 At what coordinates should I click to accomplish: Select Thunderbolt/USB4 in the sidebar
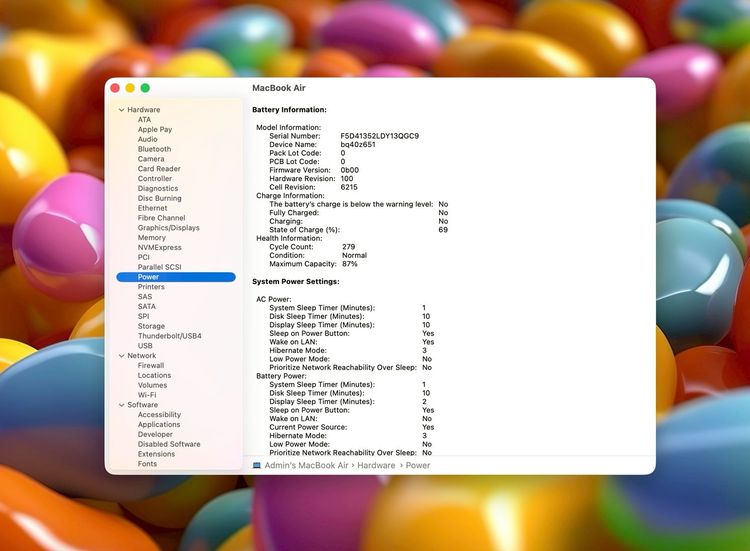click(x=170, y=336)
